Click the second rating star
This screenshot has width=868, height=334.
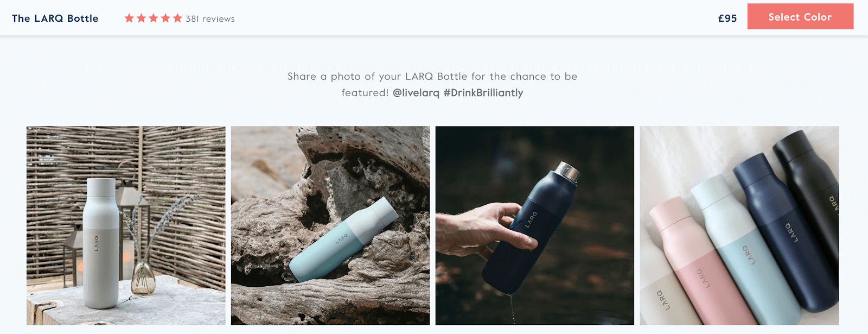141,18
